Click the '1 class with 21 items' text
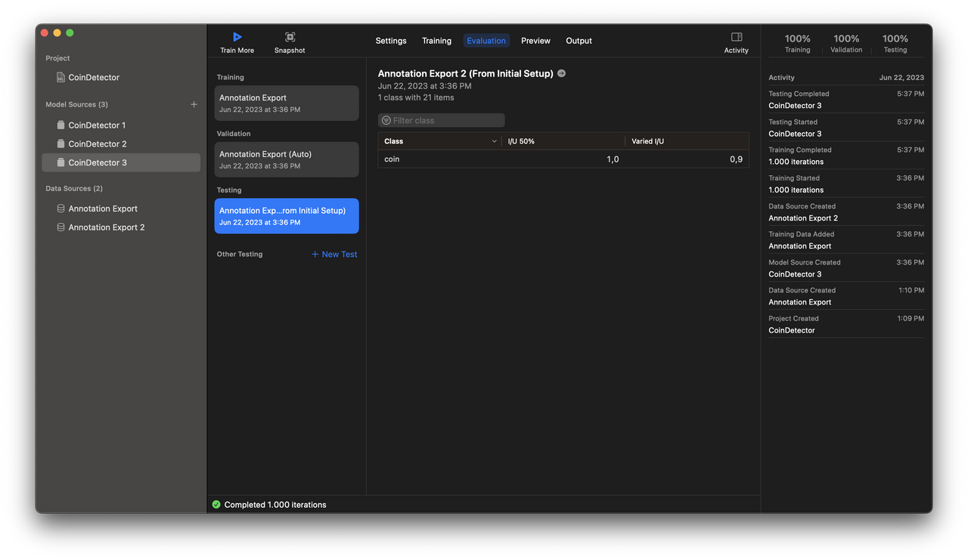This screenshot has width=968, height=560. coord(416,97)
